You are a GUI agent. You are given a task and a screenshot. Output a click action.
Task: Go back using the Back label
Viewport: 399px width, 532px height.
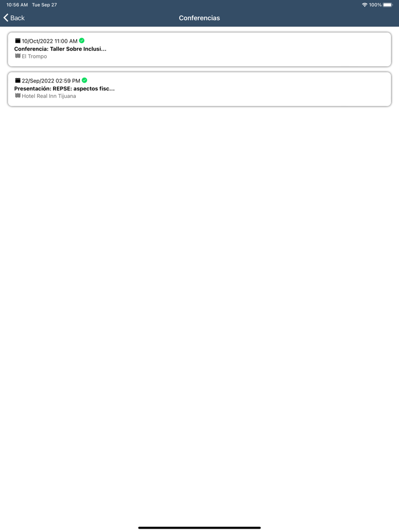pyautogui.click(x=17, y=18)
